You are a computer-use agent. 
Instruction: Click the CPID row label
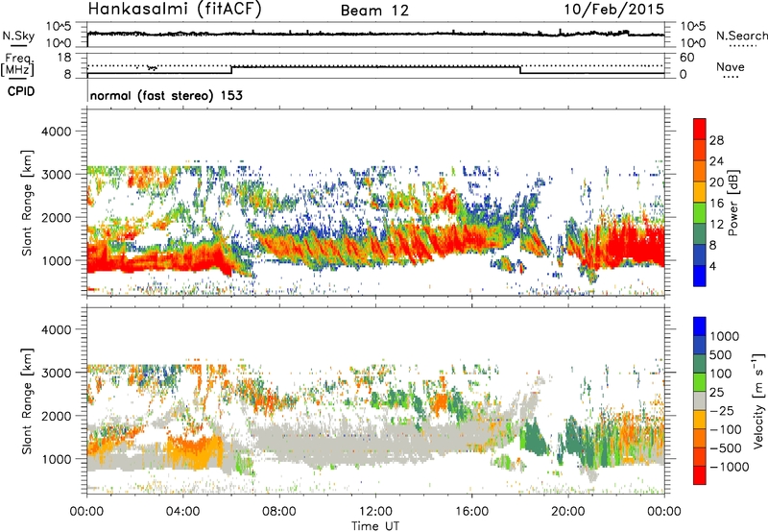tap(21, 91)
